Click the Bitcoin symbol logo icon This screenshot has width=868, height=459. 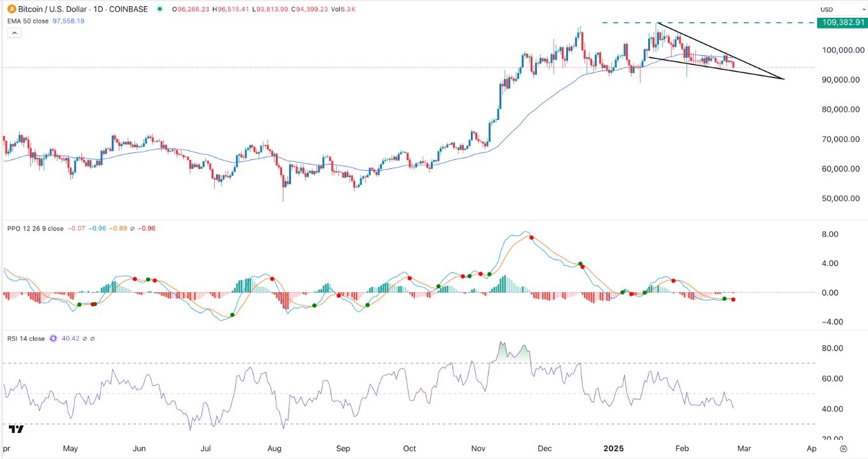(x=10, y=9)
